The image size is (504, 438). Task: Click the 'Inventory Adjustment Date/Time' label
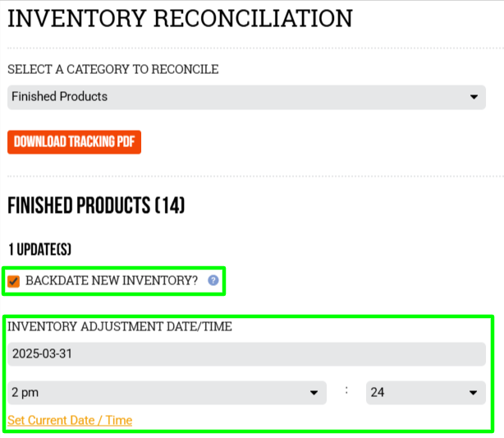tap(120, 326)
